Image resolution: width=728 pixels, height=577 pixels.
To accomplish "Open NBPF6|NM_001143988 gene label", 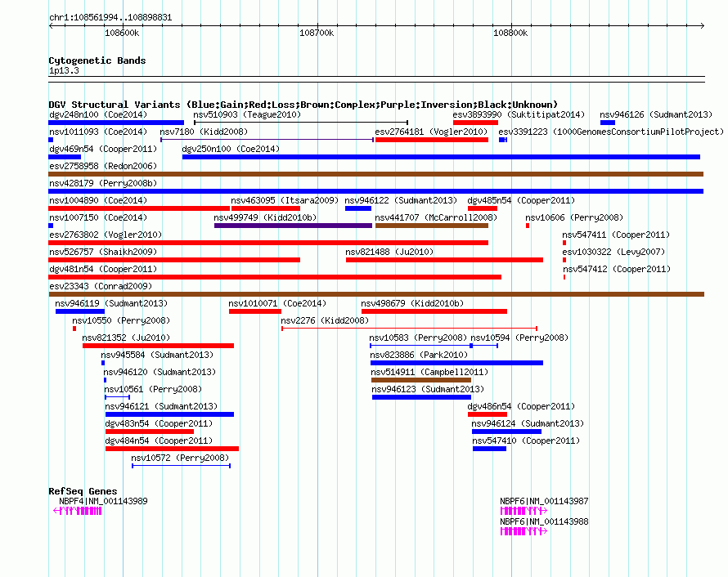I will 544,521.
